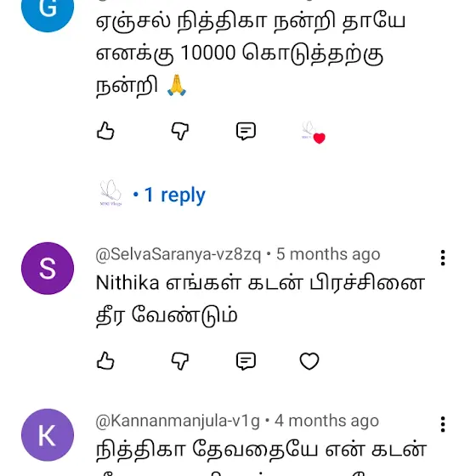Select Kannanmanjula's Tamil comment text
This screenshot has height=476, width=476.
[x=262, y=457]
